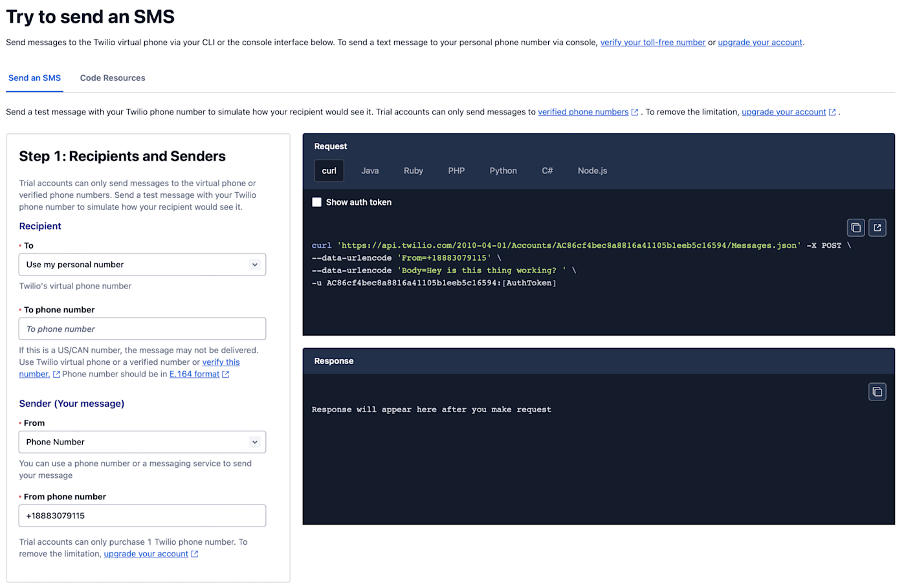Screen dimensions: 906x588
Task: Open the E.164 format link
Action: [x=194, y=375]
